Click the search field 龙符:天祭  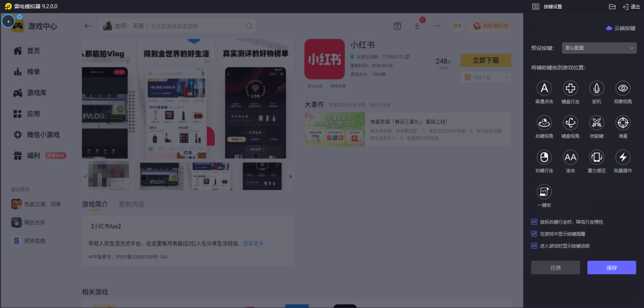tap(178, 26)
